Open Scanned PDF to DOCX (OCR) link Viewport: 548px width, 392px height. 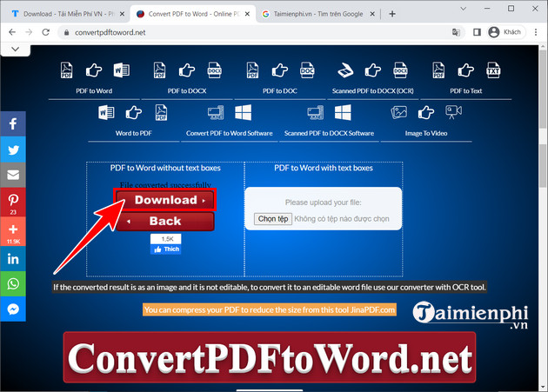(373, 91)
